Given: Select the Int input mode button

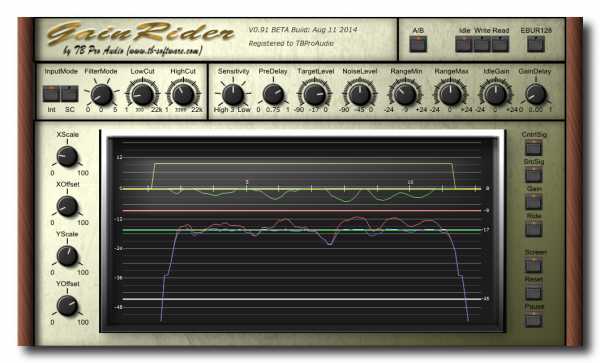Looking at the screenshot, I should tap(51, 94).
